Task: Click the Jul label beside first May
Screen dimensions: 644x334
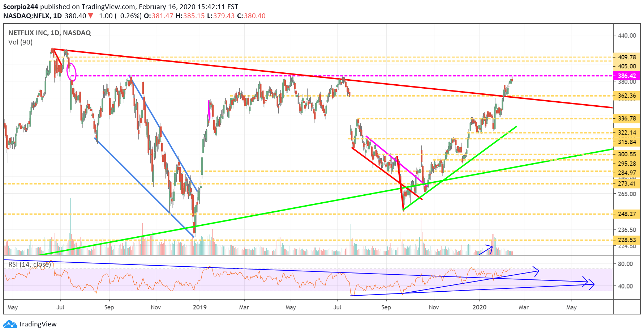Action: tap(60, 307)
